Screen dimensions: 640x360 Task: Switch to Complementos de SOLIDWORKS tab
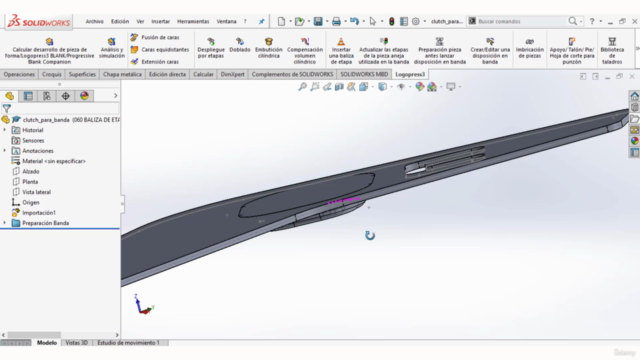point(292,74)
